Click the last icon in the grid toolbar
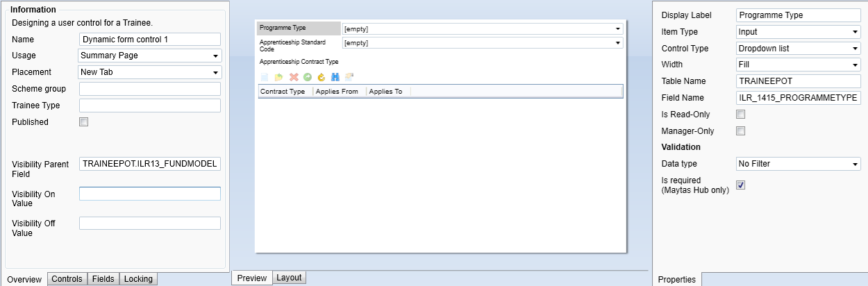This screenshot has height=286, width=868. (349, 77)
